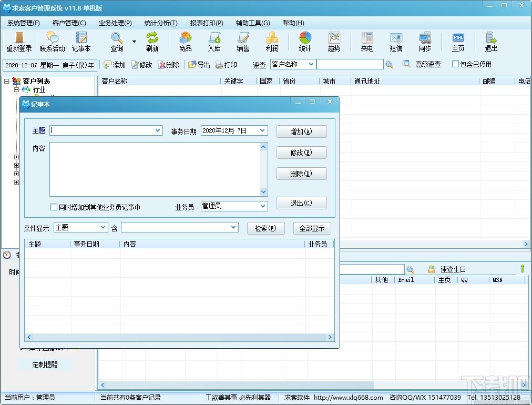Image resolution: width=532 pixels, height=405 pixels.
Task: Click the 短信 SMS icon
Action: (x=396, y=42)
